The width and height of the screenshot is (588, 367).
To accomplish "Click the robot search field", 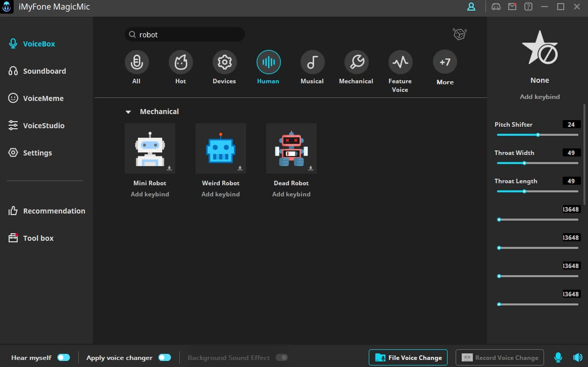I will (185, 34).
